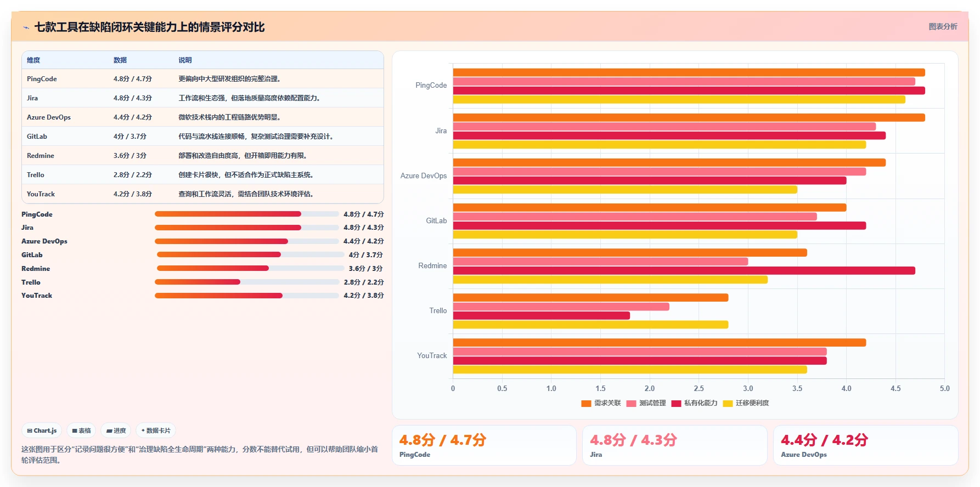The width and height of the screenshot is (980, 487).
Task: Select the 进度 tag chip
Action: 116,431
